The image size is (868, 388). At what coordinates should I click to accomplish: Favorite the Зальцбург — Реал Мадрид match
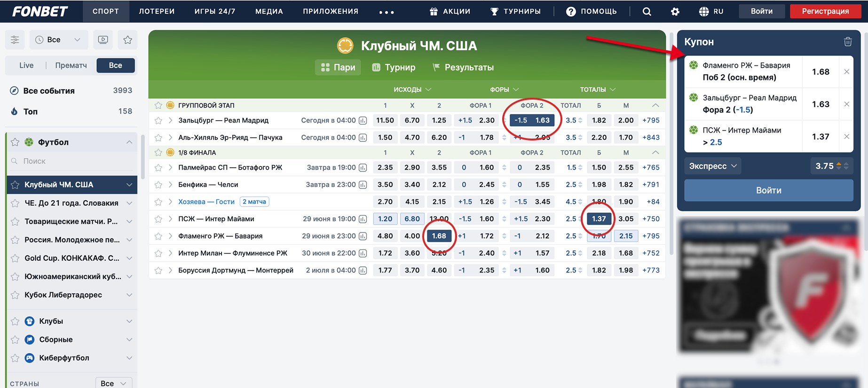point(158,121)
